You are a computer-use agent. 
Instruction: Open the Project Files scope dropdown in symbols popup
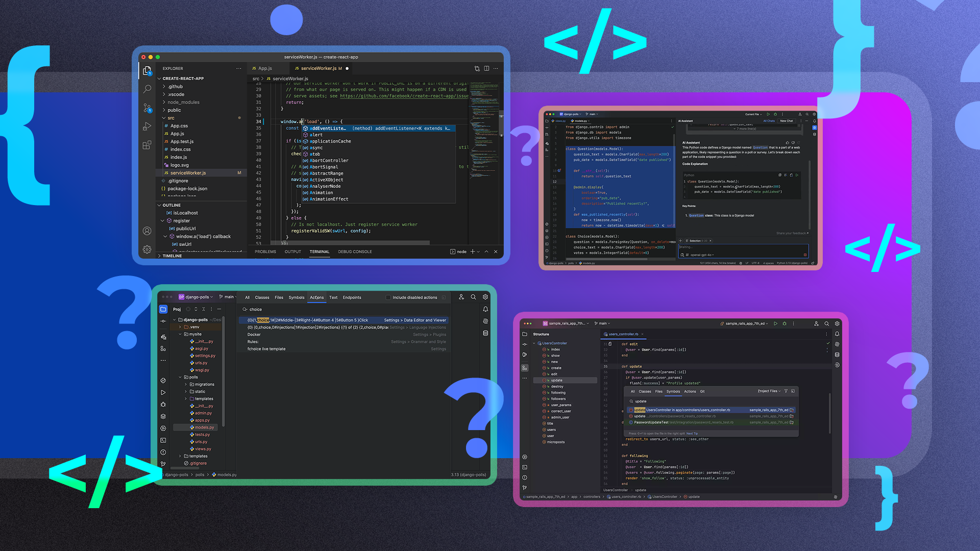pyautogui.click(x=768, y=391)
